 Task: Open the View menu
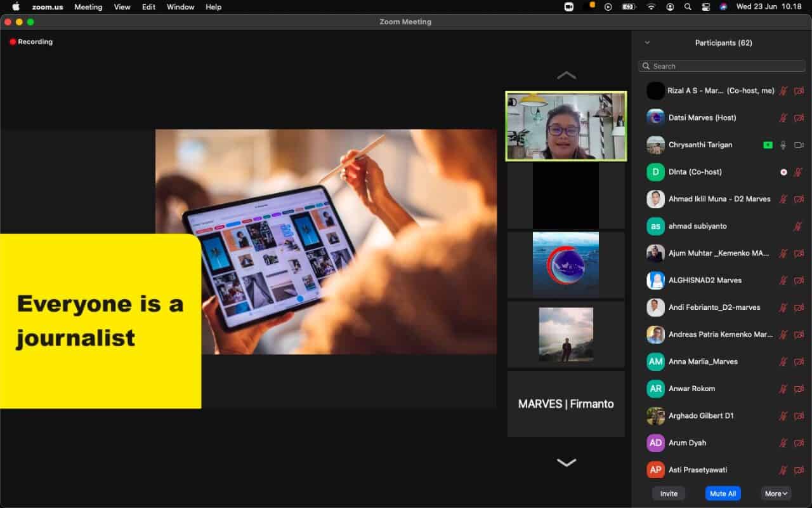[x=122, y=7]
